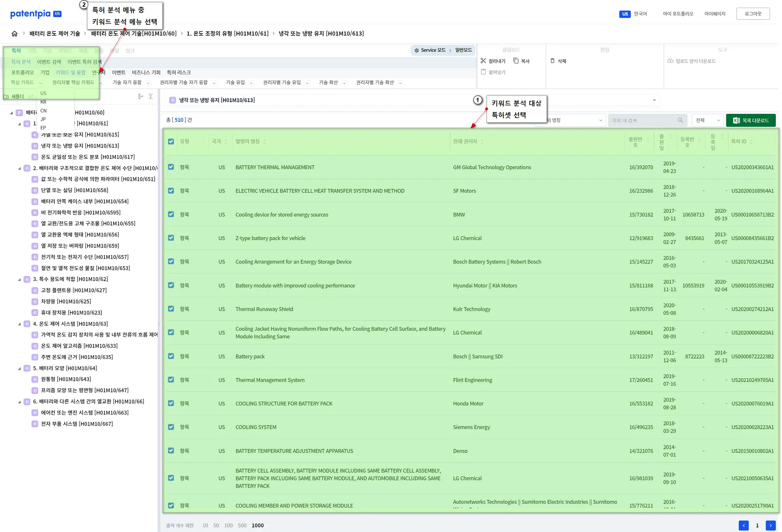This screenshot has width=782, height=532.
Task: Click the upload template download cloud icon
Action: (x=671, y=61)
